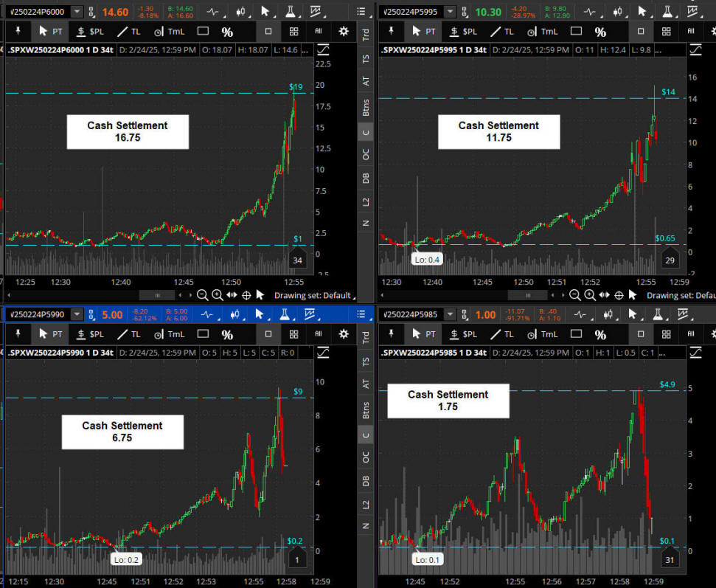The height and width of the screenshot is (588, 716).
Task: Click the 31 bubble at P5985 chart corner
Action: coord(670,558)
